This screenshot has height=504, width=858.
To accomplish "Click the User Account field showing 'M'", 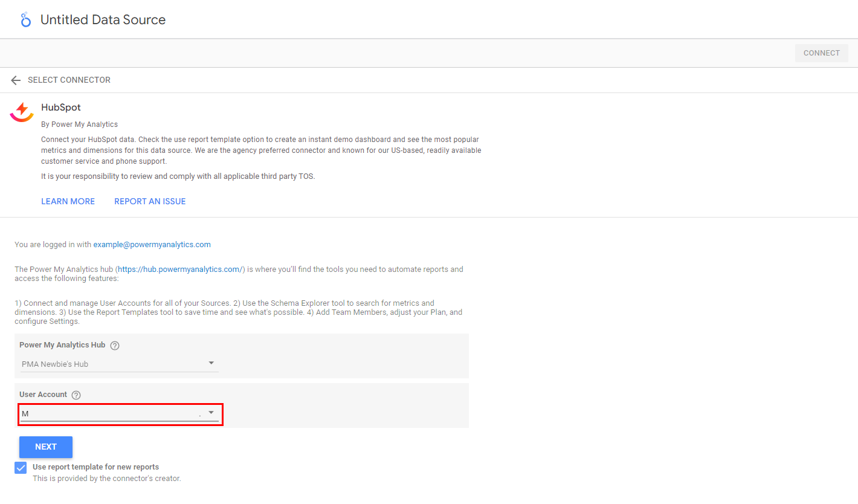I will tap(109, 414).
